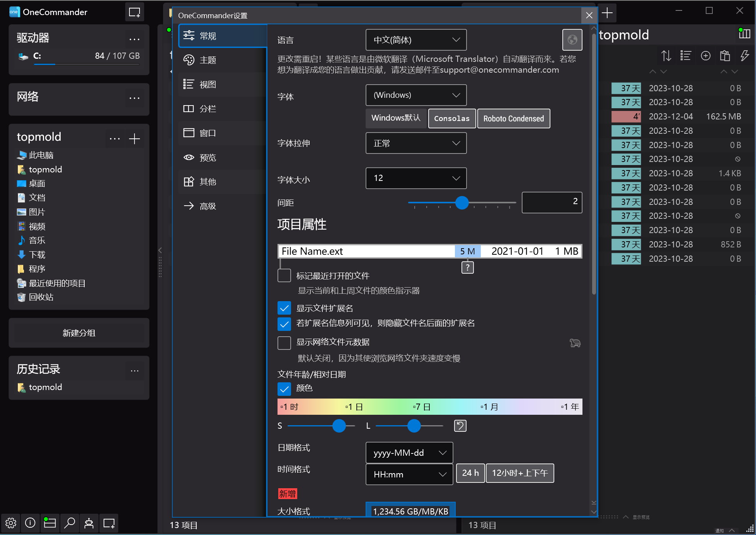Click the turtle slow-warning icon
Viewport: 756px width, 535px height.
click(575, 343)
